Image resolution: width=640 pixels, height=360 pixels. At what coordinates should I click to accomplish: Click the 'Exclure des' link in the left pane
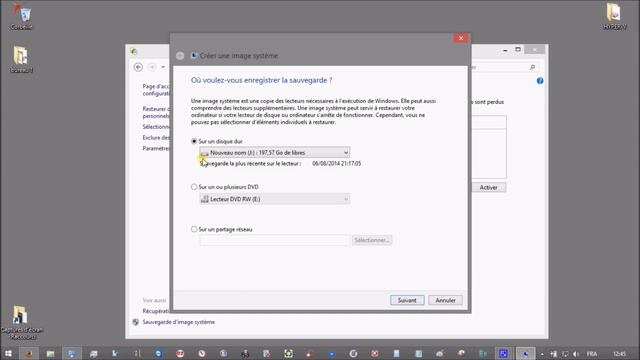pos(156,138)
